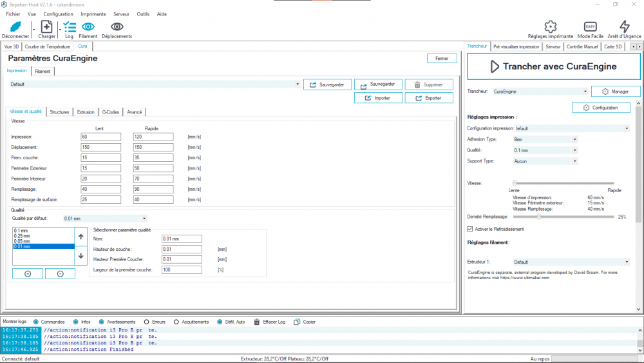Open Réglages imprimante gear icon

coord(551,26)
